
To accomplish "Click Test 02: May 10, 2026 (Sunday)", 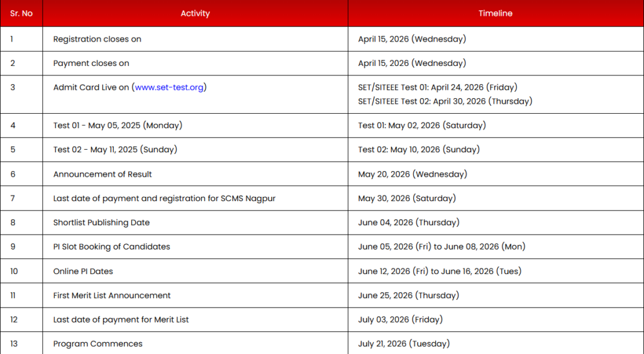I will pyautogui.click(x=418, y=150).
